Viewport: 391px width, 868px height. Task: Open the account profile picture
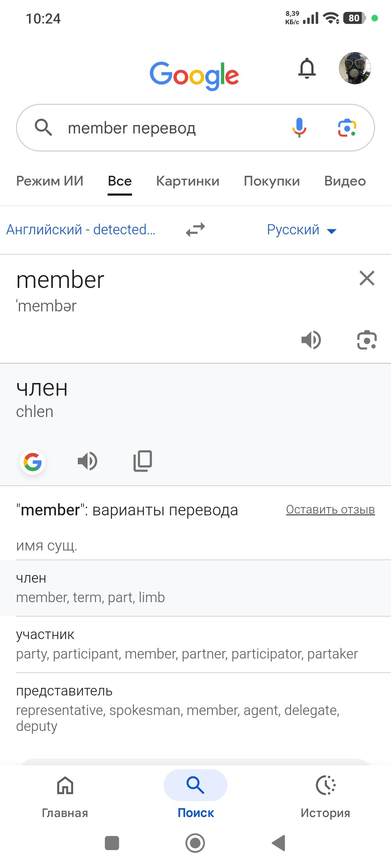pos(355,68)
